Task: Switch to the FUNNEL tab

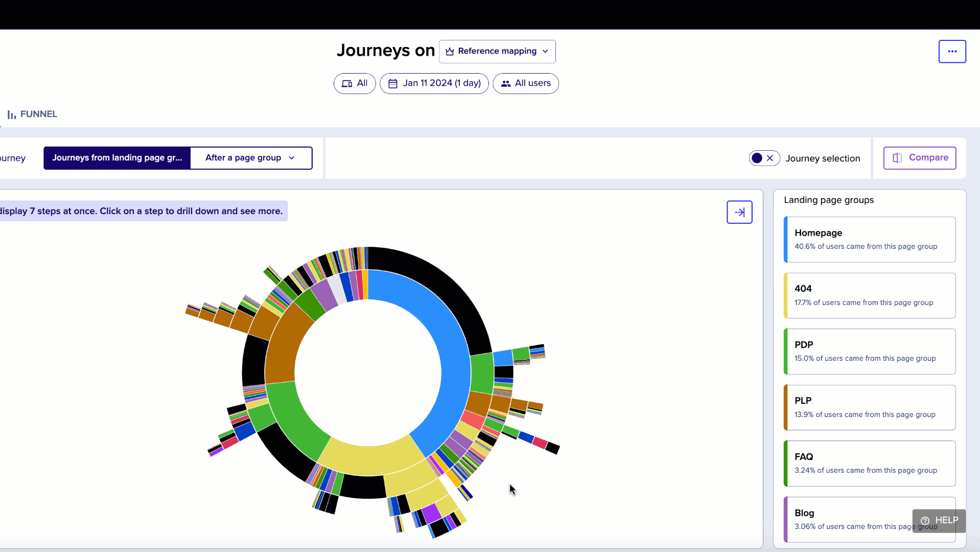Action: tap(32, 114)
